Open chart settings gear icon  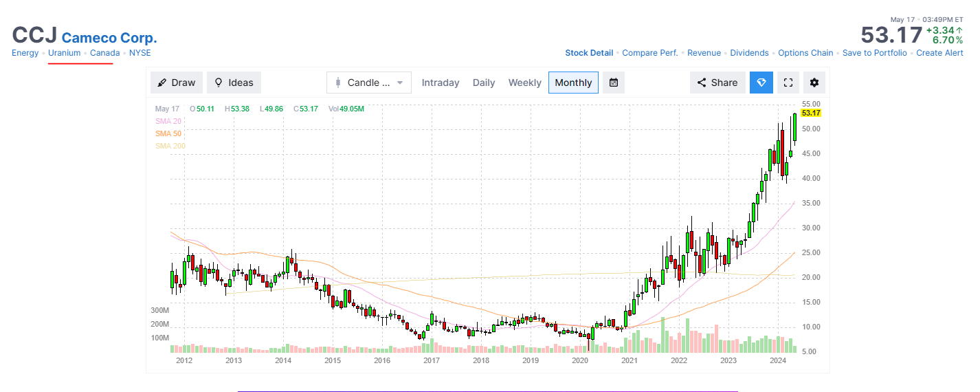click(x=814, y=83)
